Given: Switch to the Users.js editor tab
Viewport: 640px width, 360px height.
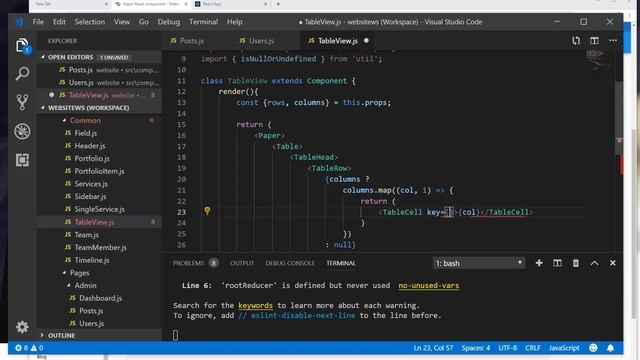Looking at the screenshot, I should [x=265, y=40].
